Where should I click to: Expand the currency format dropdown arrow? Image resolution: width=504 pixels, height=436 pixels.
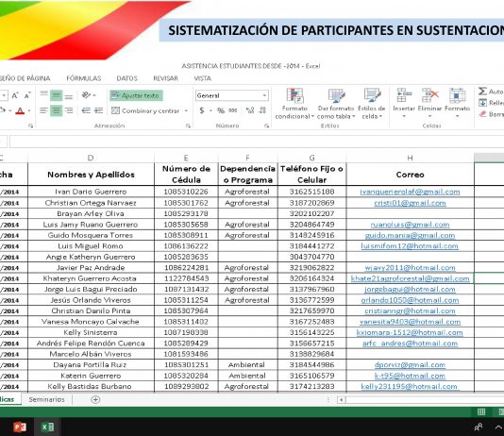210,110
